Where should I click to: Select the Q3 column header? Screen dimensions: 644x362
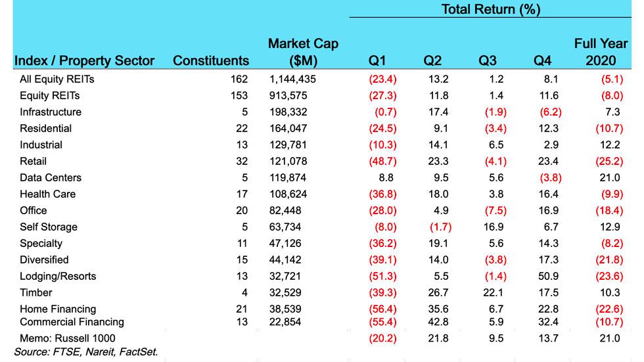(488, 61)
